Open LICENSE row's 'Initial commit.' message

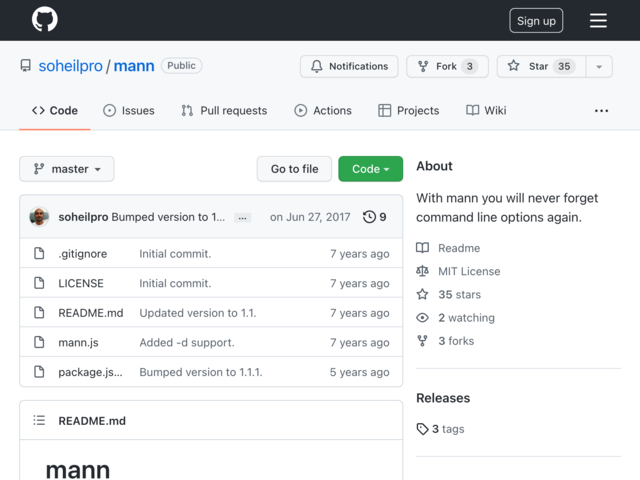coord(175,283)
